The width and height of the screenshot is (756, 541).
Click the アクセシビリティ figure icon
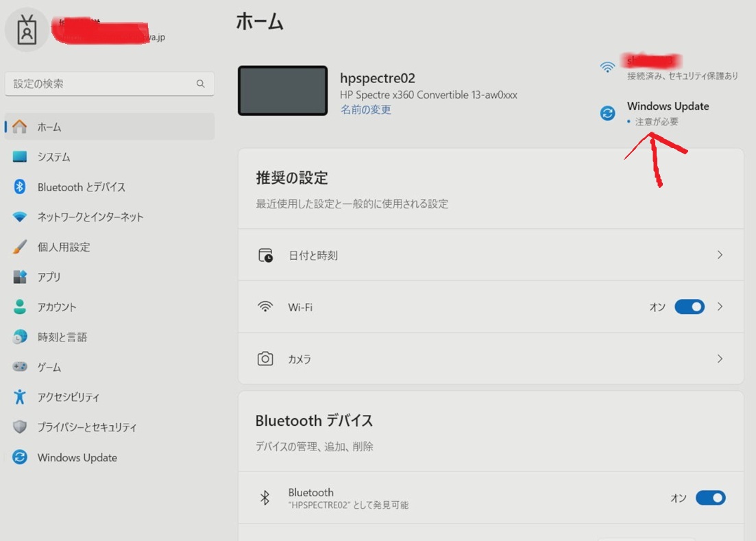(x=20, y=397)
